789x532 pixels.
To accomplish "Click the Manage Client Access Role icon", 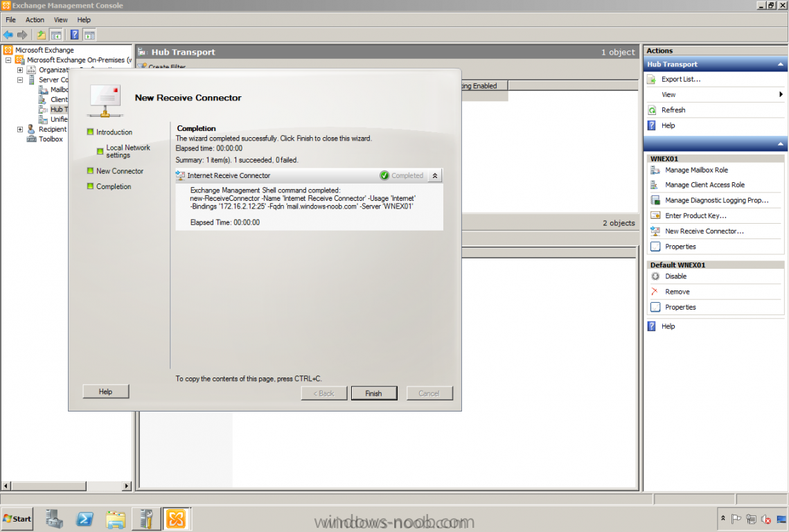I will point(655,185).
